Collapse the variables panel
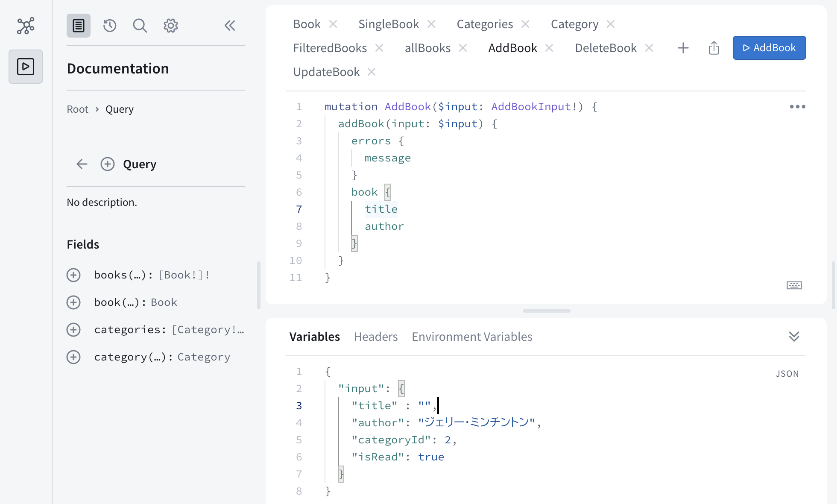This screenshot has height=504, width=837. click(x=794, y=337)
